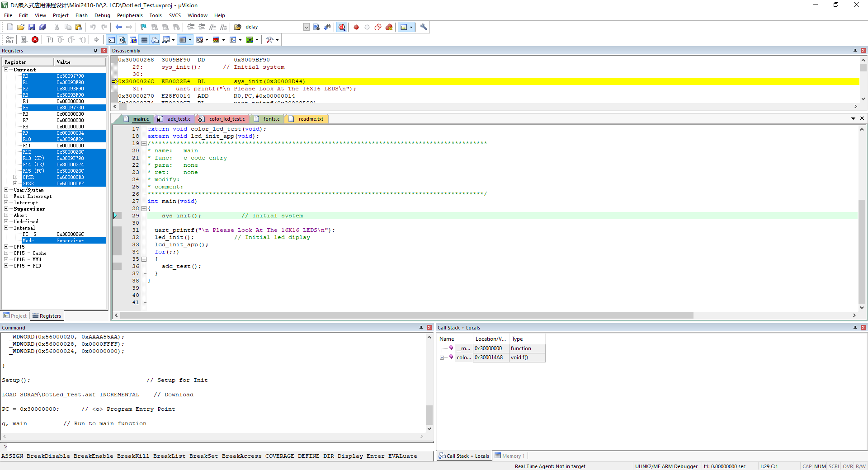Open the Flash menu
Viewport: 868px width, 470px height.
(x=81, y=15)
